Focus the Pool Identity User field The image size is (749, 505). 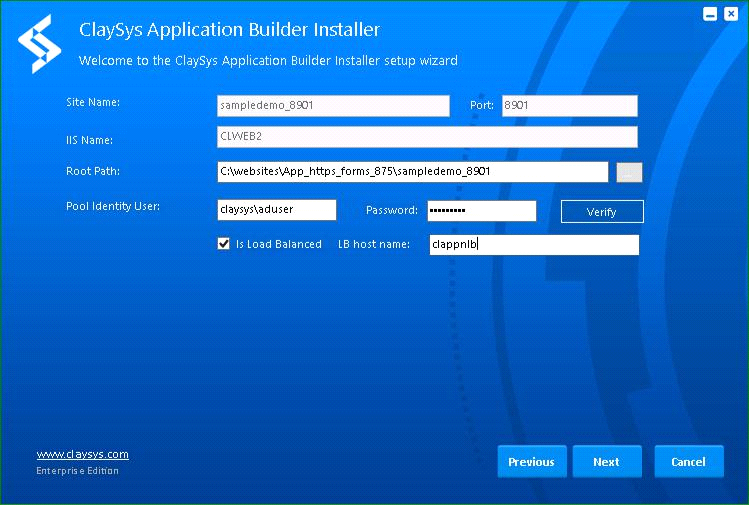coord(277,210)
